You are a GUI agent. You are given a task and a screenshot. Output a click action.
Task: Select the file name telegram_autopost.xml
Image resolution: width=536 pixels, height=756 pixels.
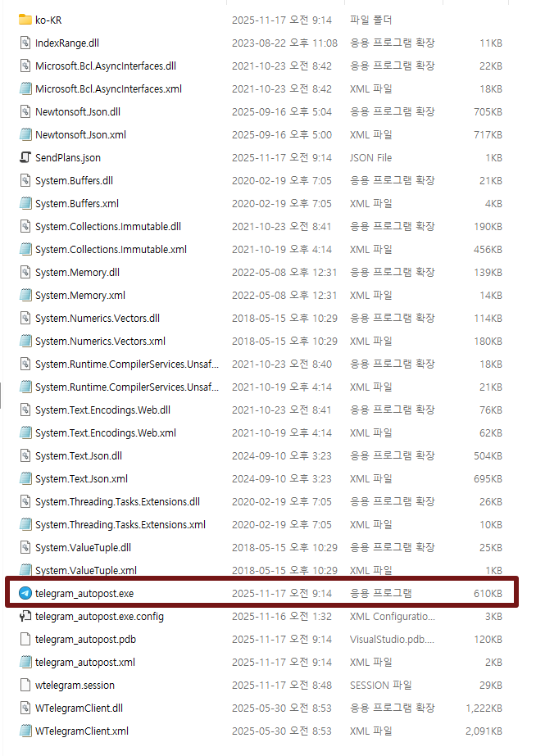point(85,663)
